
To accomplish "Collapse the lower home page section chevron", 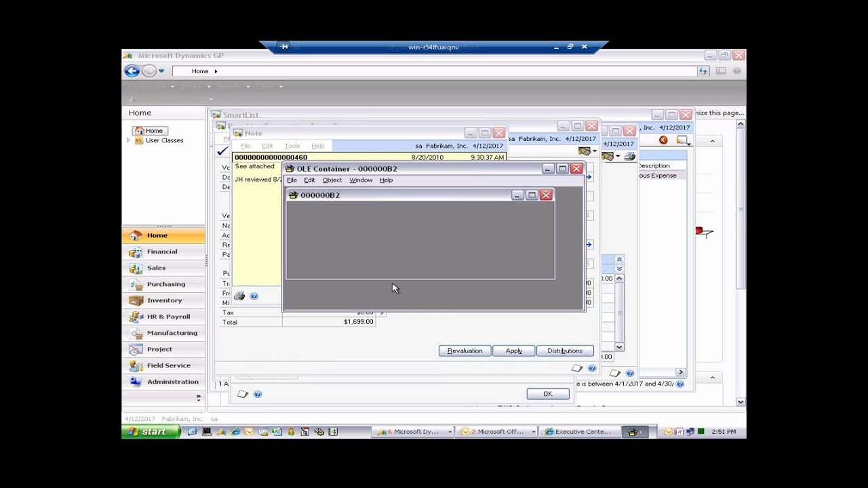I will [x=712, y=378].
